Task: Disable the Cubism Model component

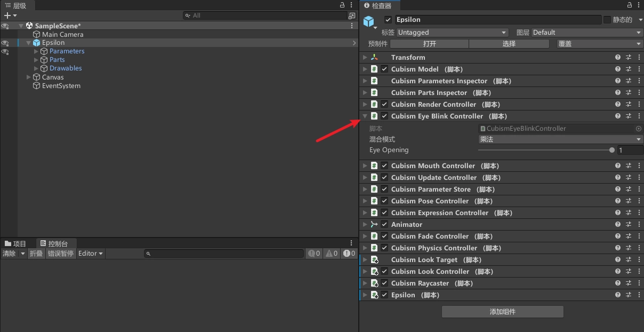Action: pos(384,69)
